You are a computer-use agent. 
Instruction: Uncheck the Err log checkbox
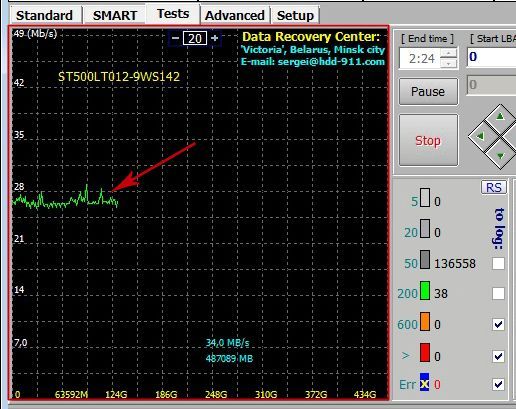pos(498,384)
